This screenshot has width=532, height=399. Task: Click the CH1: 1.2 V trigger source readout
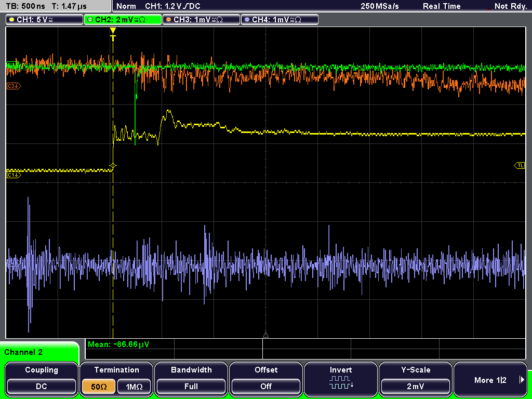pos(172,6)
